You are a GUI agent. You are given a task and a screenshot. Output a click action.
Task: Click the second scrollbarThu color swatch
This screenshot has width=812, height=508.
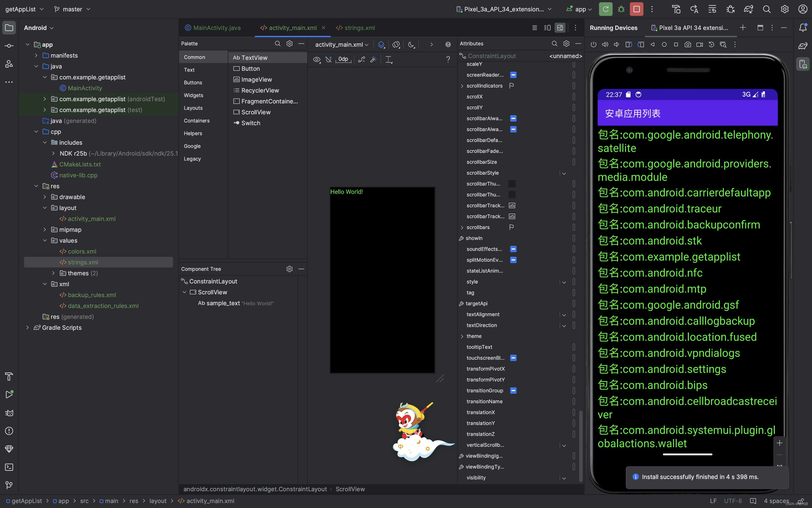pyautogui.click(x=512, y=195)
